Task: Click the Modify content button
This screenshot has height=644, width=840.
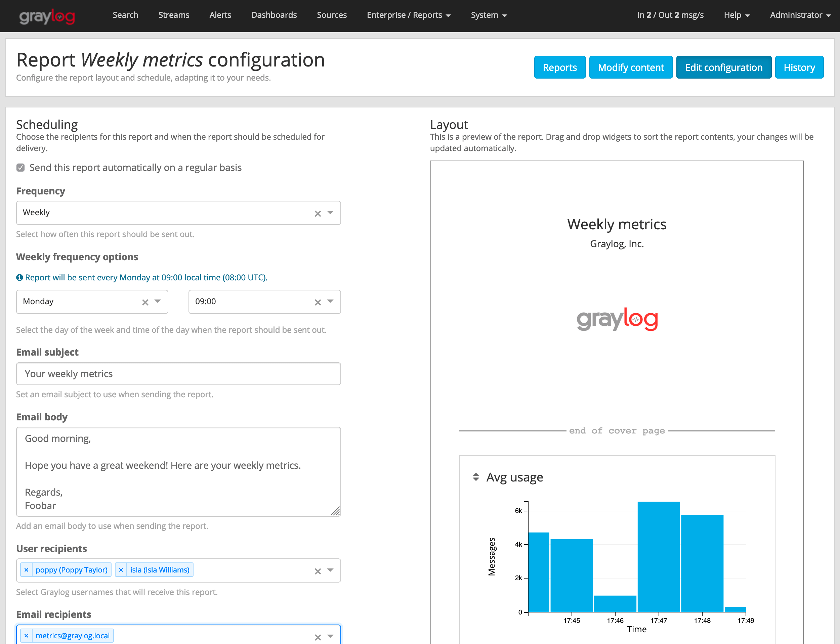Action: tap(631, 67)
